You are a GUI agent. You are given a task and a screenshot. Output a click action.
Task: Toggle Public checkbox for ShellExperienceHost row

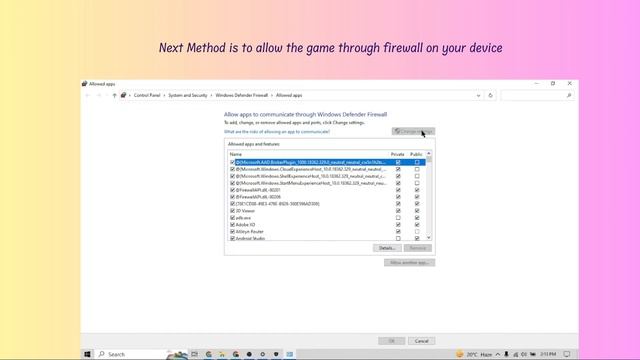pyautogui.click(x=417, y=176)
